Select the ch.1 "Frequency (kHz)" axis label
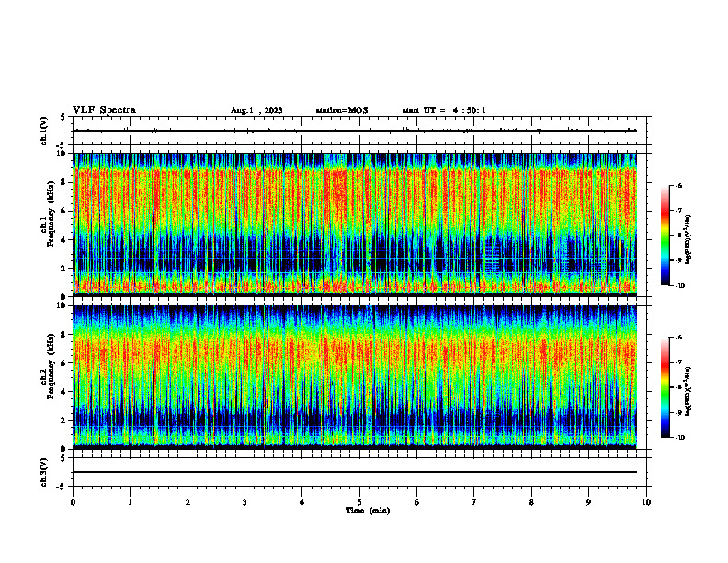 51,213
